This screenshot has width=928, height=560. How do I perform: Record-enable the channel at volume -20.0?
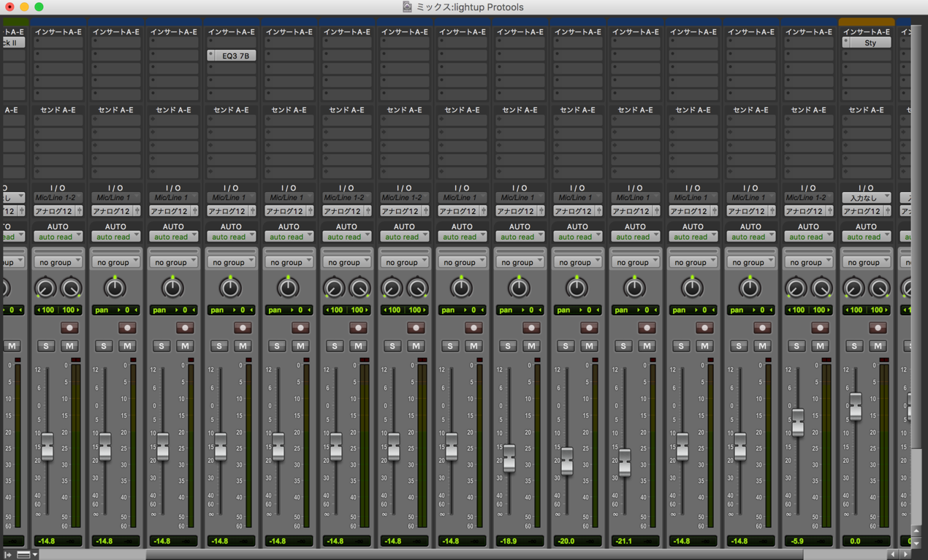(x=589, y=328)
